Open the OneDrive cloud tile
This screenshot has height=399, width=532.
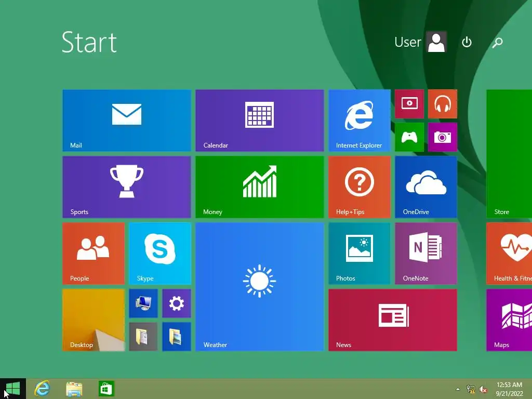[x=426, y=187]
